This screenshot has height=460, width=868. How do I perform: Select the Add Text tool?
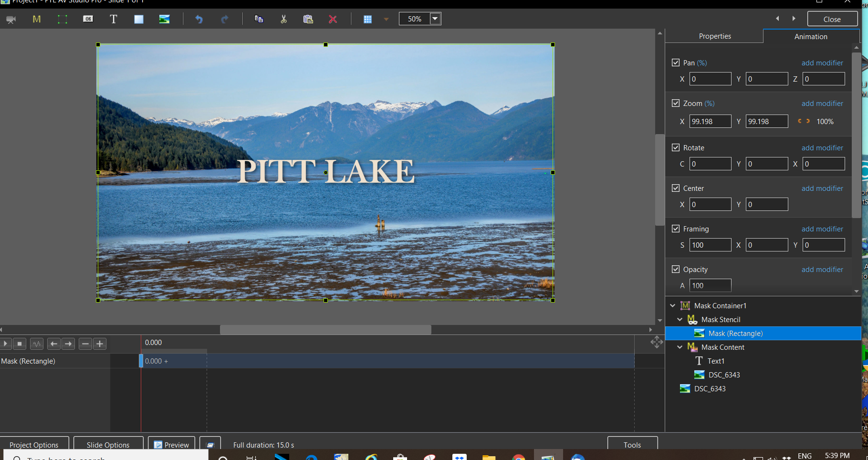pyautogui.click(x=113, y=19)
